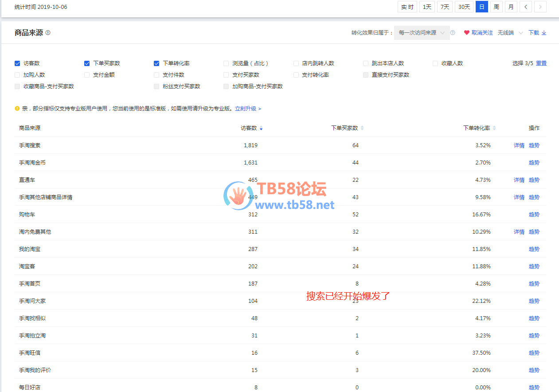Click the next date right arrow
The height and width of the screenshot is (392, 559).
[540, 7]
